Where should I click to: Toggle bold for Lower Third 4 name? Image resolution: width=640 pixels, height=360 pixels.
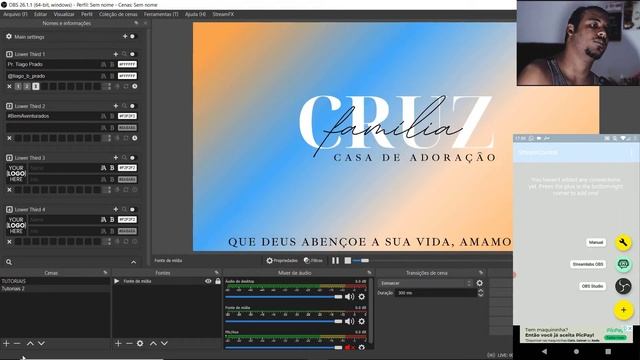pos(112,220)
